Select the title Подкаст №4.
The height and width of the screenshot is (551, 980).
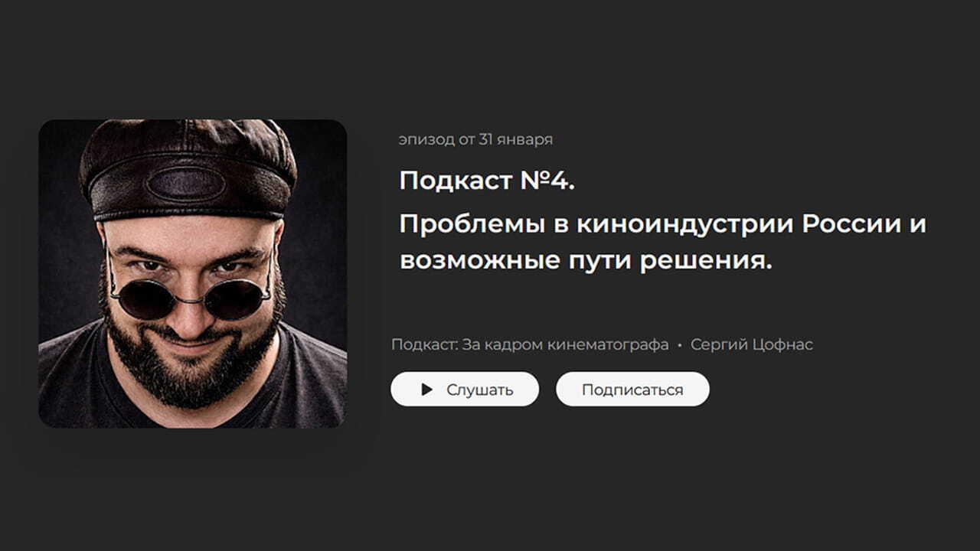[x=487, y=181]
